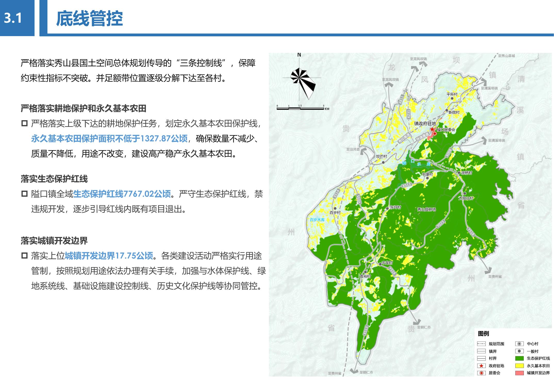Image resolution: width=554 pixels, height=392 pixels.
Task: Click the north compass rose on the map
Action: tap(299, 78)
